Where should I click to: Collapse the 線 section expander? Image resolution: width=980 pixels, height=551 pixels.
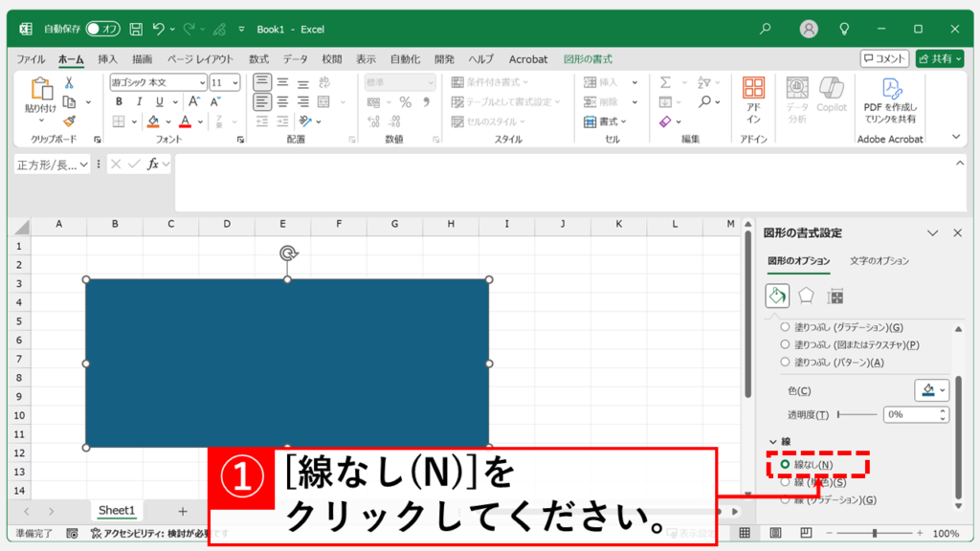[772, 442]
